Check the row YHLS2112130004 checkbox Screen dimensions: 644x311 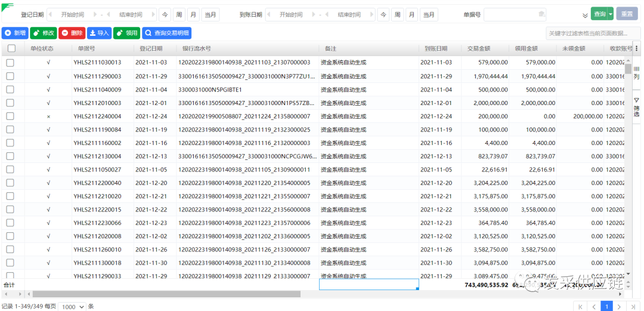click(10, 156)
